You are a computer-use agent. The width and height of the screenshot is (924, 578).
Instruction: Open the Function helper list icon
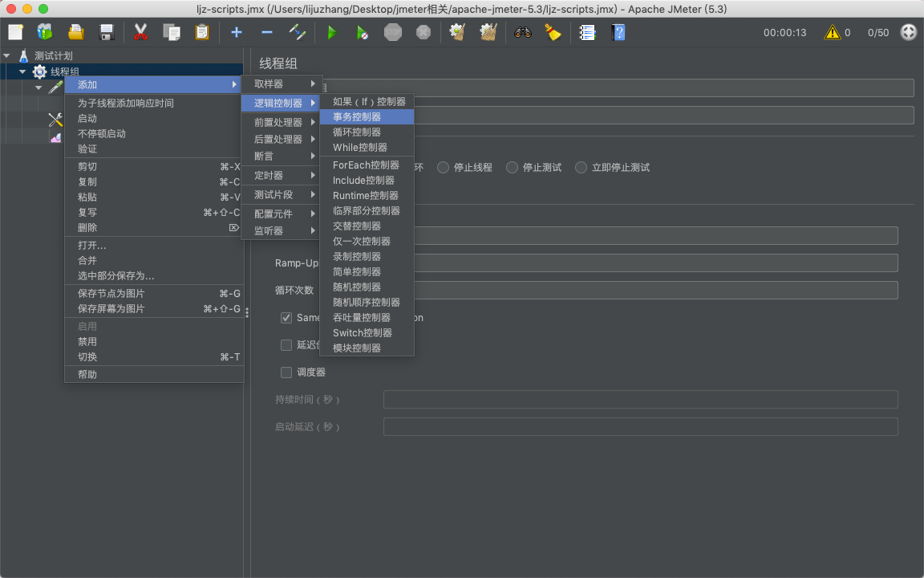tap(587, 32)
